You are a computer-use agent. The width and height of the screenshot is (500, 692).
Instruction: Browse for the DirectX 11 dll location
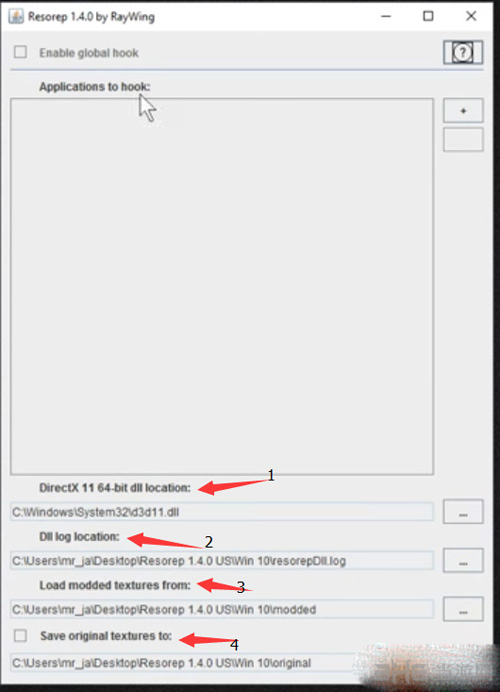tap(463, 512)
